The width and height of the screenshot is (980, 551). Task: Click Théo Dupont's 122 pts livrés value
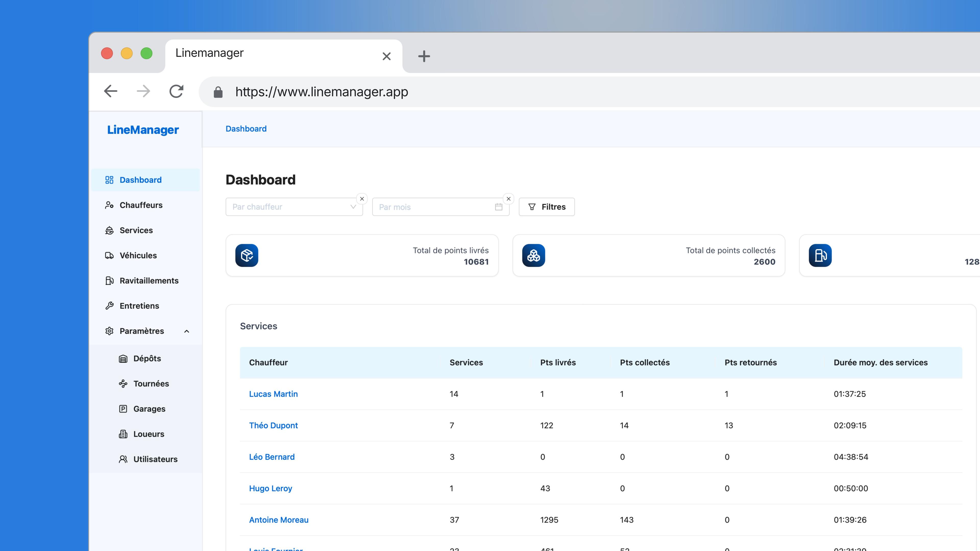(x=547, y=425)
